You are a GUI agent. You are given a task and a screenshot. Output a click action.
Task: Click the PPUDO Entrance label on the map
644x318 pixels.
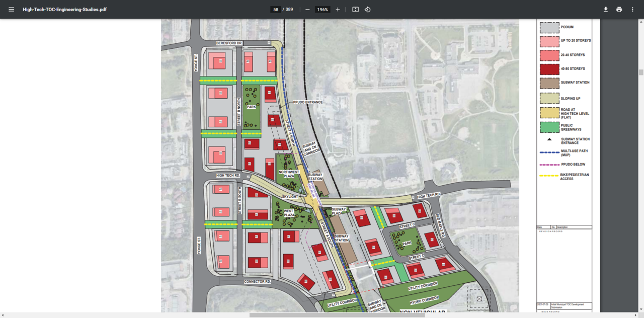coord(307,102)
